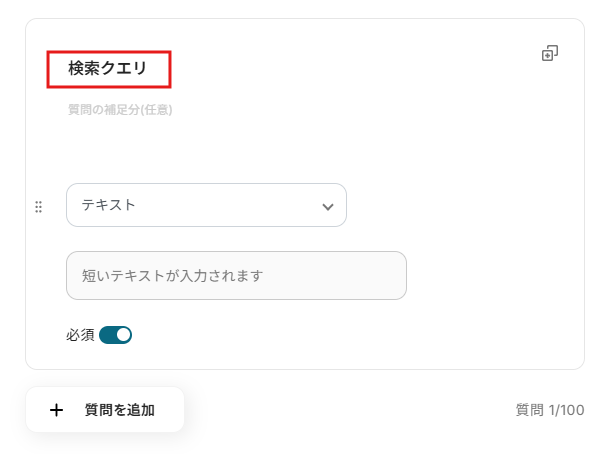Select the 検索クエリ question title
The width and height of the screenshot is (606, 454).
[108, 69]
